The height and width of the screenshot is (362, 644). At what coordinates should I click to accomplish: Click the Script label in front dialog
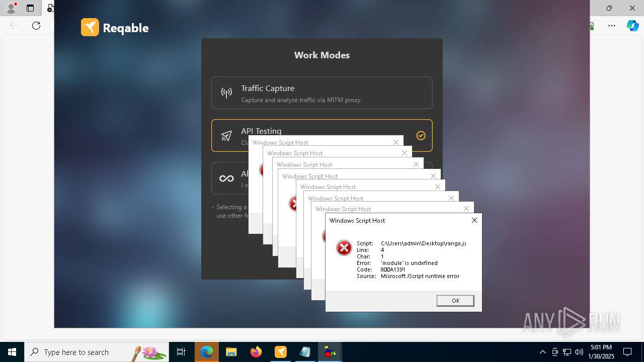[365, 243]
